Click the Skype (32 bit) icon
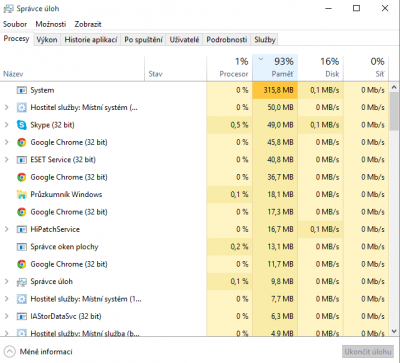Screen dimensions: 400x363 point(22,125)
